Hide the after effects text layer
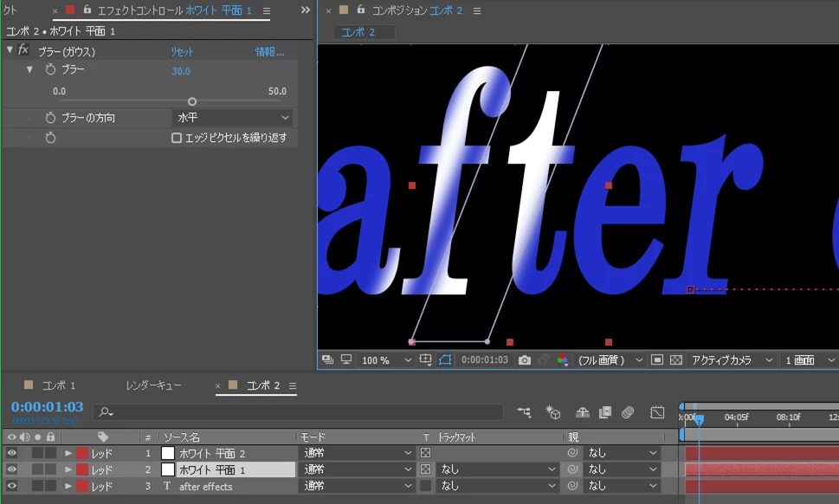This screenshot has width=839, height=504. coord(11,487)
